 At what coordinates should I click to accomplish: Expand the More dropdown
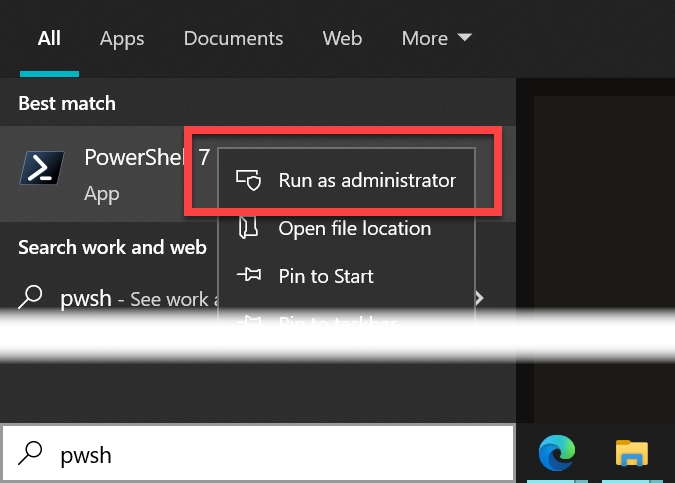(437, 39)
